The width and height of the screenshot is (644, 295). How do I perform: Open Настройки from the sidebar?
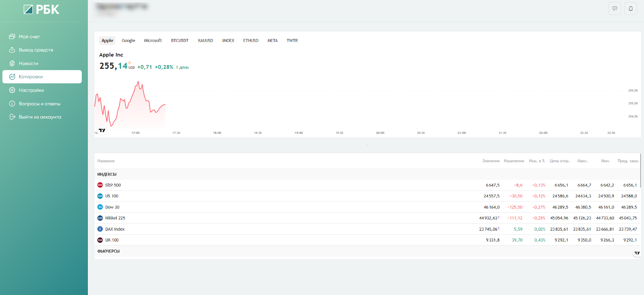click(42, 90)
